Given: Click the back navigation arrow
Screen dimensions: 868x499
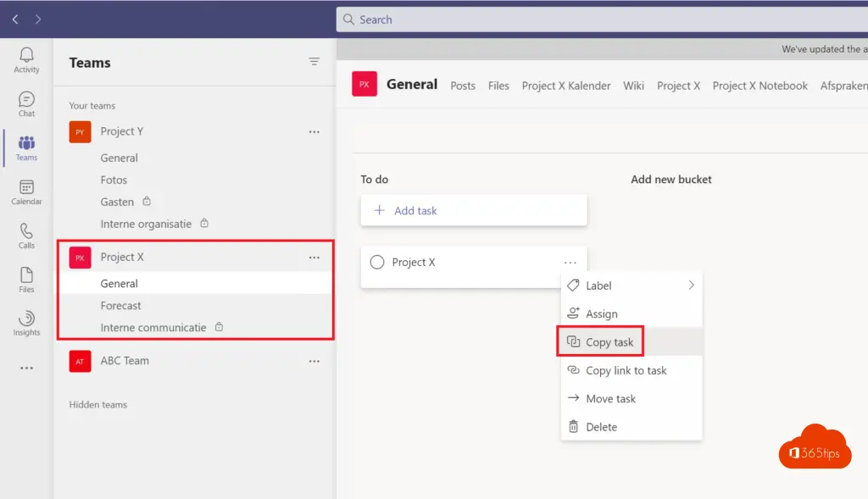Looking at the screenshot, I should click(15, 19).
